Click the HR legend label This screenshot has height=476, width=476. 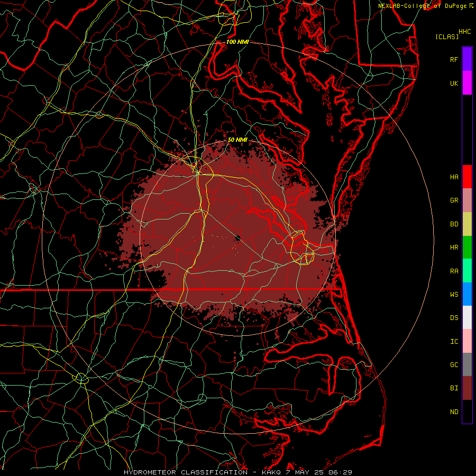click(x=454, y=248)
